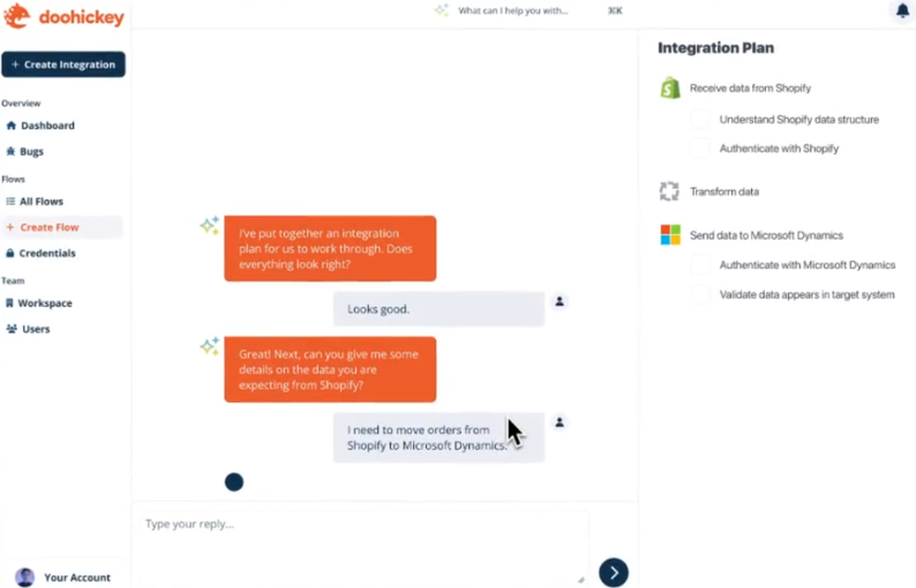916x588 pixels.
Task: Check 'Validate data appears in target system' box
Action: tap(700, 294)
